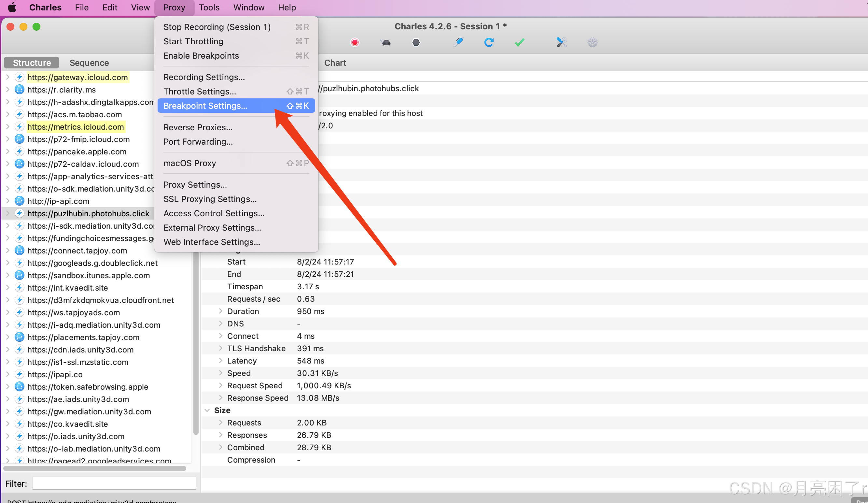The height and width of the screenshot is (503, 868).
Task: Expand the TLS Handshake row
Action: click(220, 349)
